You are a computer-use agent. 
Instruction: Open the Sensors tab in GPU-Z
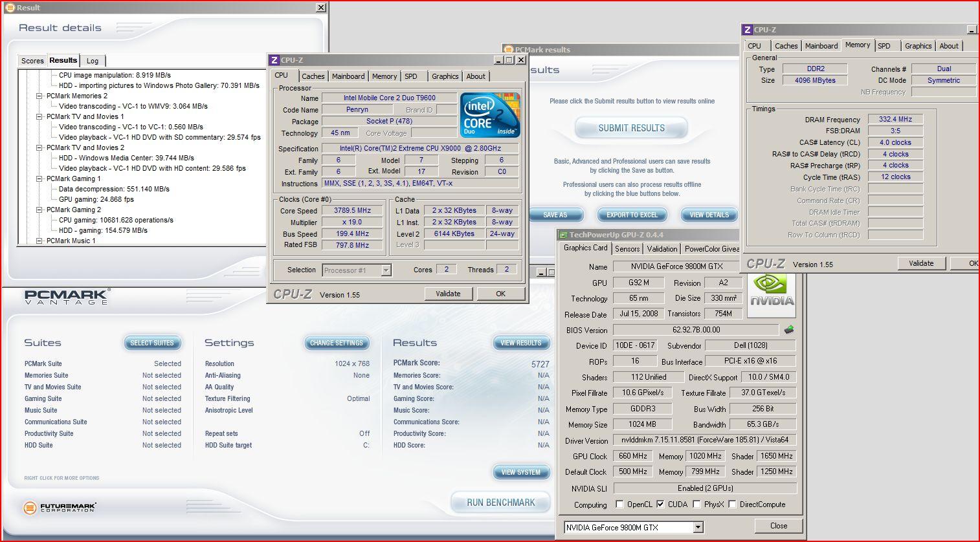click(627, 249)
